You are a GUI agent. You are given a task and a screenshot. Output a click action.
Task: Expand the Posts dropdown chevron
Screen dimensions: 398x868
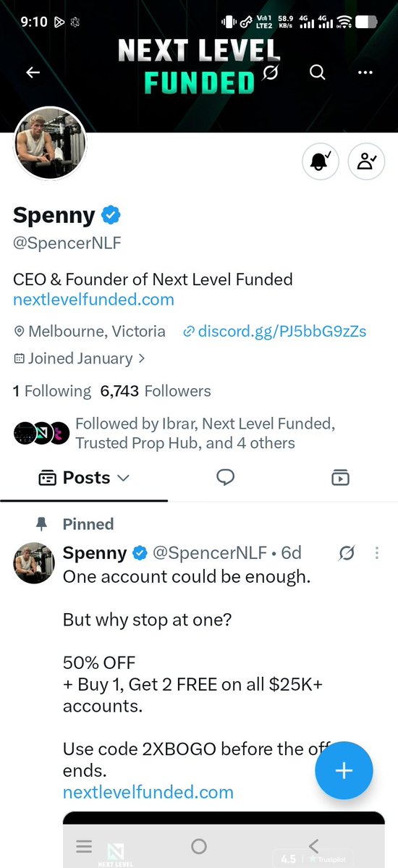coord(124,477)
